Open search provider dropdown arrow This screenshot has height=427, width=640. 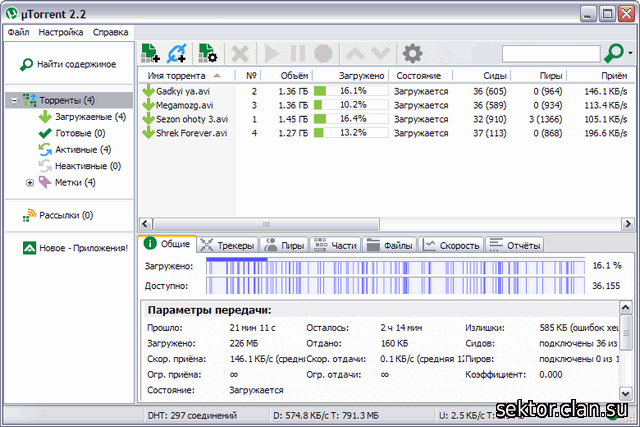point(631,53)
